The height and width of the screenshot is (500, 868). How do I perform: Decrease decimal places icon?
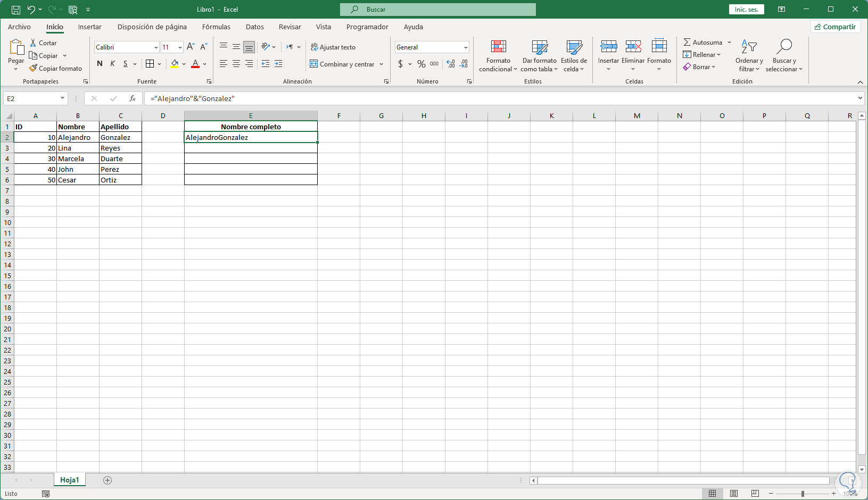click(x=464, y=64)
